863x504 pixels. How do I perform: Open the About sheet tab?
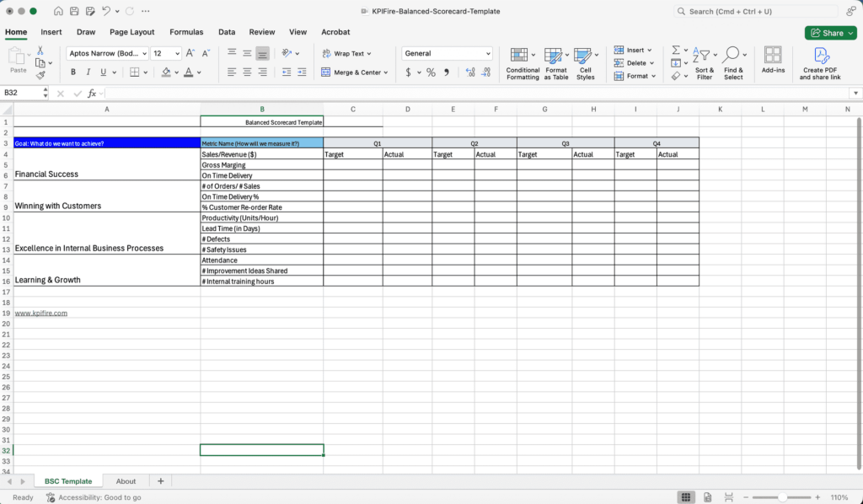pyautogui.click(x=126, y=480)
